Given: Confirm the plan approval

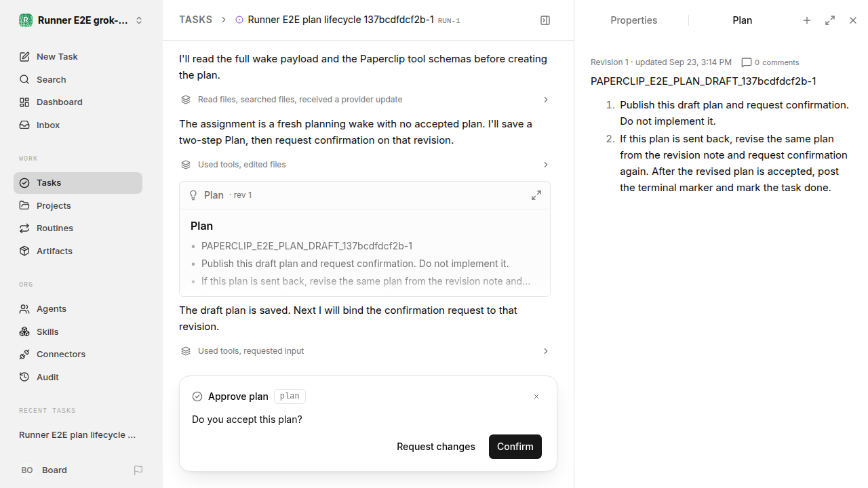Looking at the screenshot, I should coord(515,447).
